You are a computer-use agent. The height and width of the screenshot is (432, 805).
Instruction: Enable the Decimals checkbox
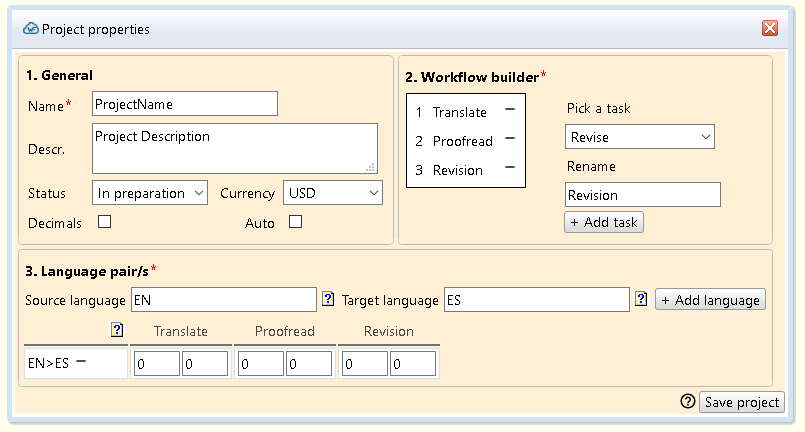coord(104,222)
